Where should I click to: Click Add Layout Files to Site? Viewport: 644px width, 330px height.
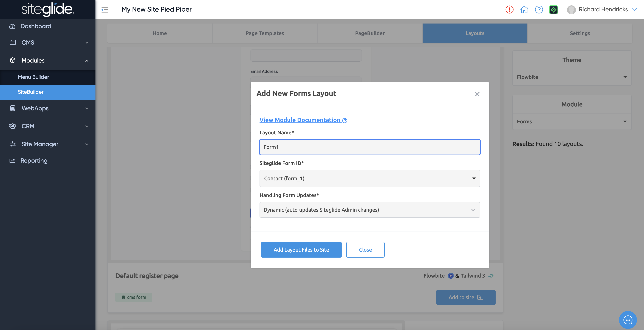pos(301,250)
